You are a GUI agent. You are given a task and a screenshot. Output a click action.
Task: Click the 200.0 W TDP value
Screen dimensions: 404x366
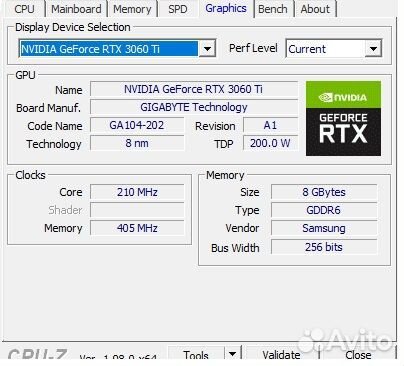(270, 143)
